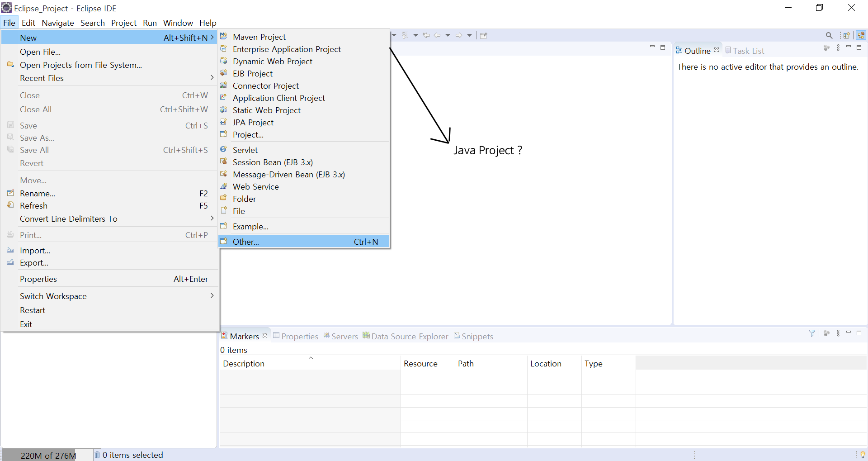Switch to the Servers tab
This screenshot has height=461, width=868.
tap(340, 336)
